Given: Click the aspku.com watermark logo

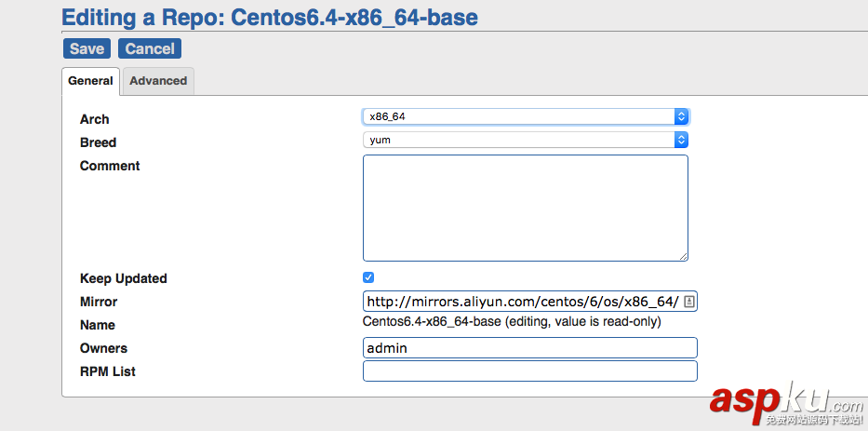Looking at the screenshot, I should (x=785, y=401).
